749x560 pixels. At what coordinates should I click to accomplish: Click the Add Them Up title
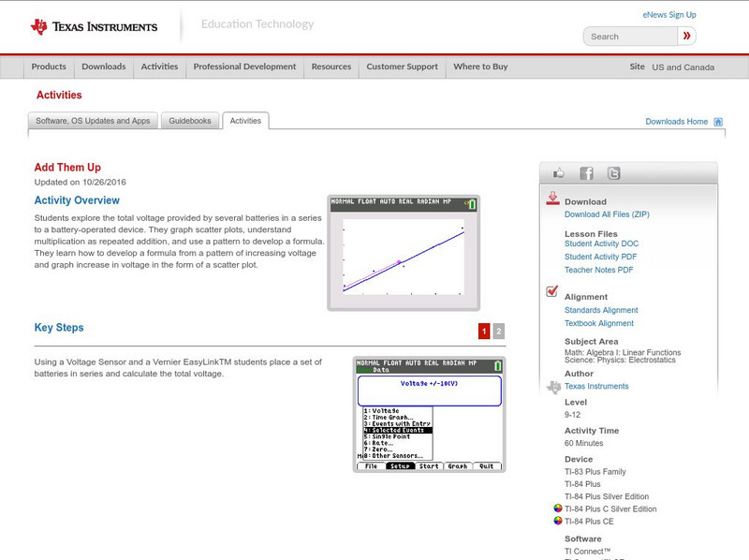67,168
